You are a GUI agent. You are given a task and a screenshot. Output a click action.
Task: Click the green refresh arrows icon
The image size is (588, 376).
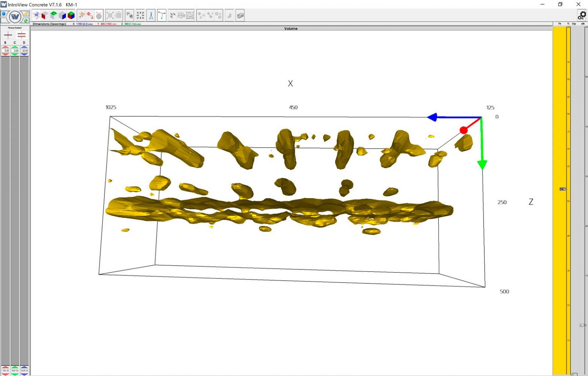point(26,20)
